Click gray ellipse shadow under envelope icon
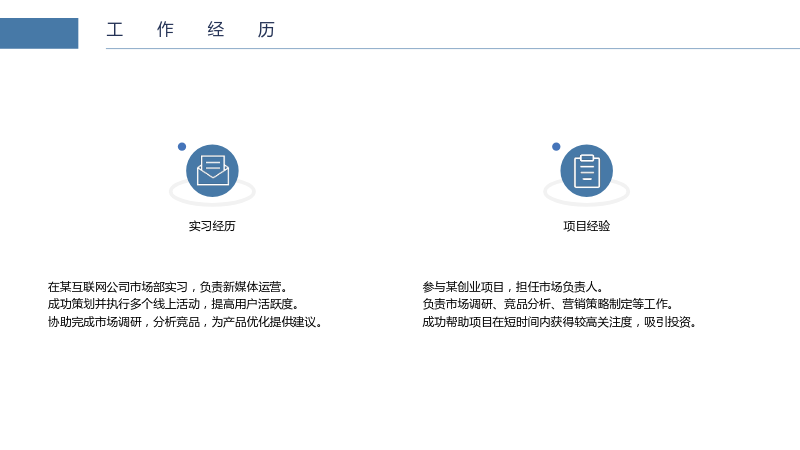 [212, 195]
